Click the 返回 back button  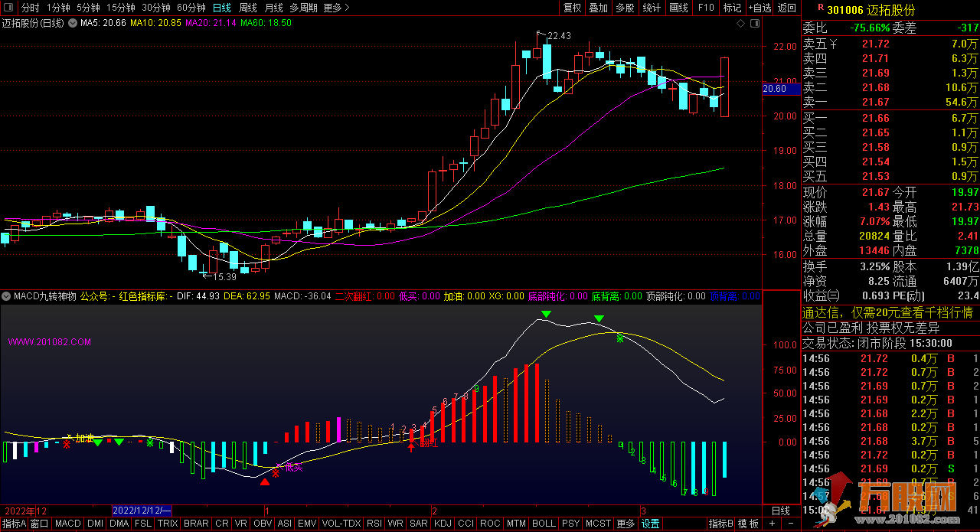click(x=787, y=8)
